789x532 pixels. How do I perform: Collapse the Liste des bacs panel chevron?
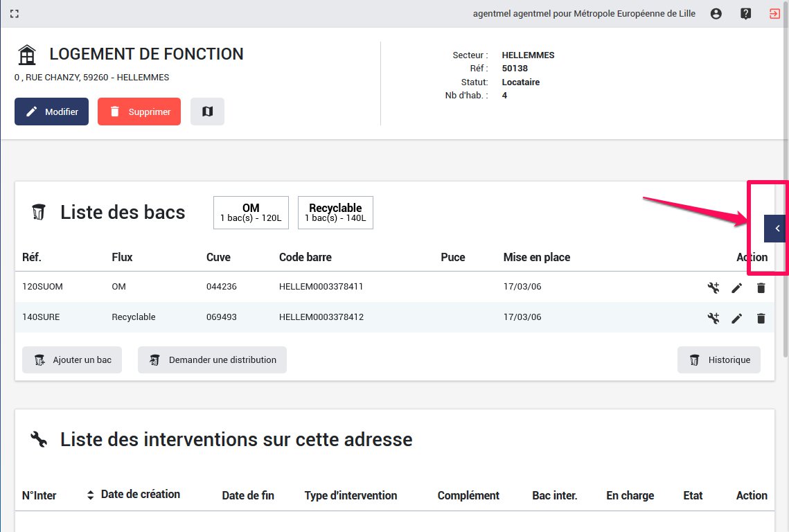click(x=774, y=228)
